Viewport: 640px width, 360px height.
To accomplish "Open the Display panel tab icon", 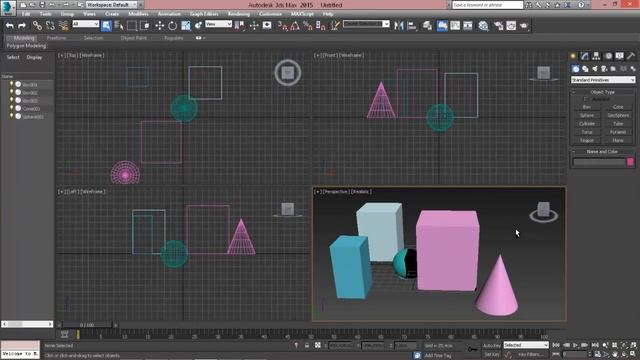I will click(620, 56).
